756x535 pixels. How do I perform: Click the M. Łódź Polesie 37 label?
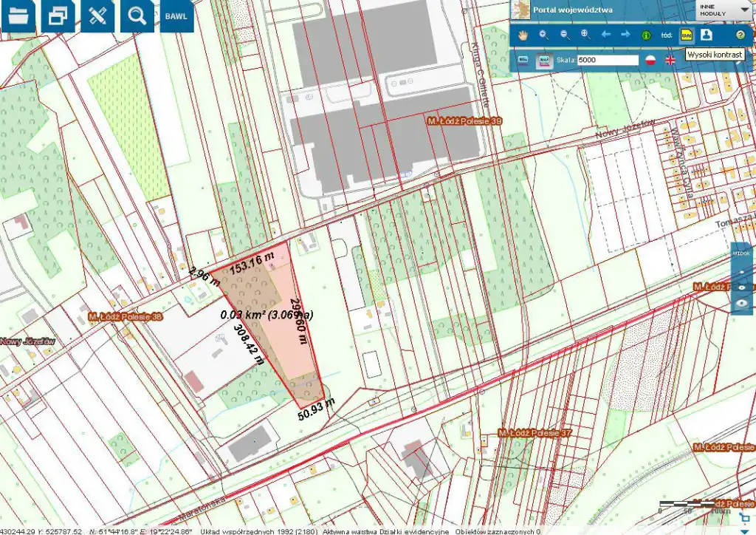[535, 433]
